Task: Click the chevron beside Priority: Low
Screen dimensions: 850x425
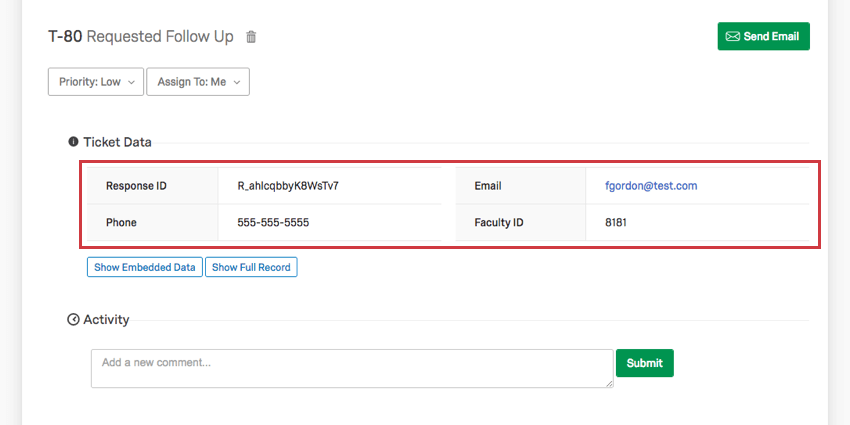Action: pos(131,82)
